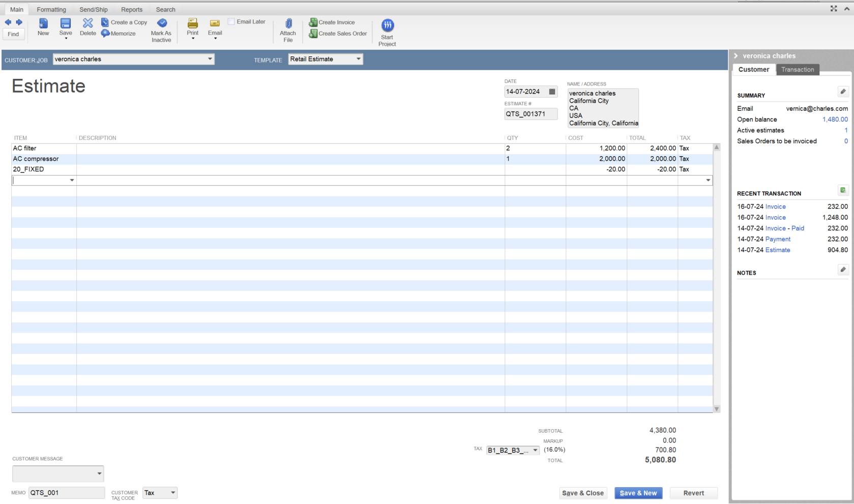The height and width of the screenshot is (504, 854).
Task: Open the 14-07-24 Estimate transaction link
Action: pos(777,250)
